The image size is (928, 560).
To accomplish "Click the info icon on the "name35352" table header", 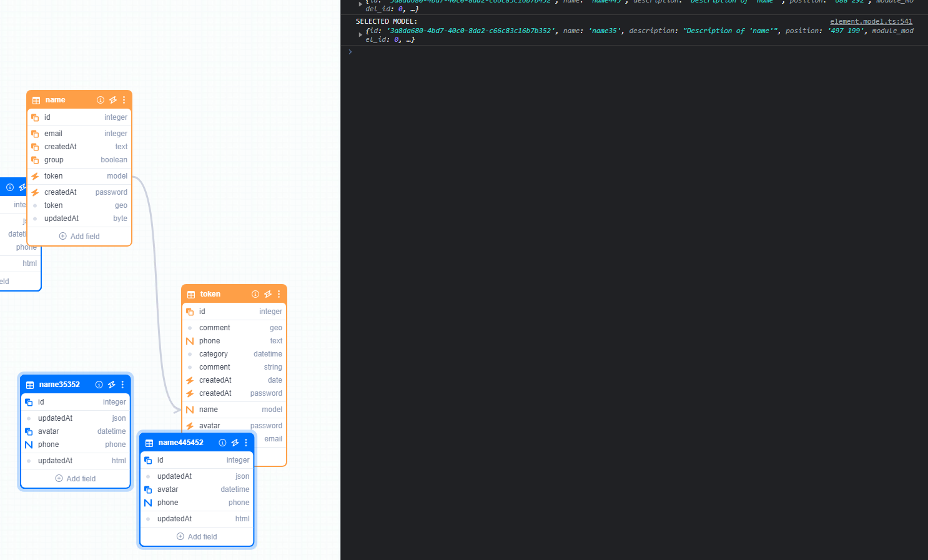I will pyautogui.click(x=99, y=385).
